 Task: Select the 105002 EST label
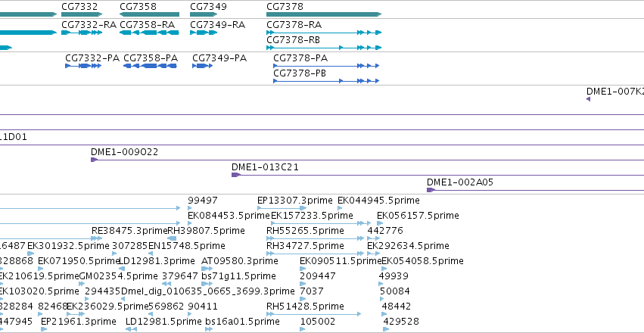pyautogui.click(x=318, y=322)
